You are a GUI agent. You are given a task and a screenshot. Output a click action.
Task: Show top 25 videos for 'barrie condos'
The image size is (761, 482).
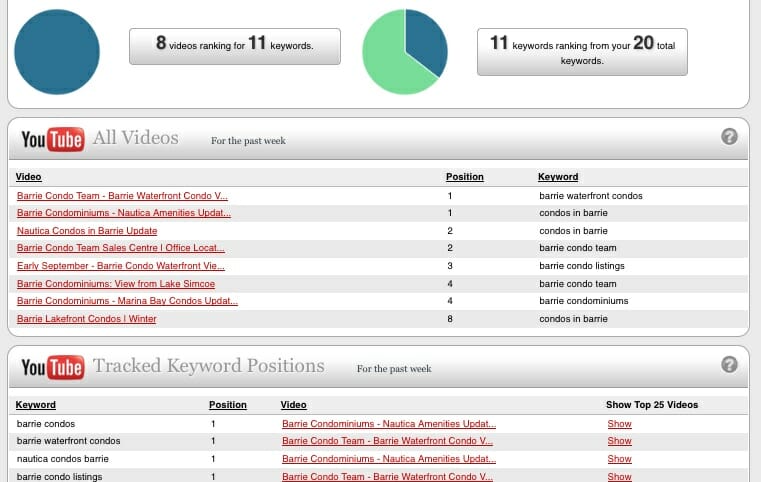619,424
